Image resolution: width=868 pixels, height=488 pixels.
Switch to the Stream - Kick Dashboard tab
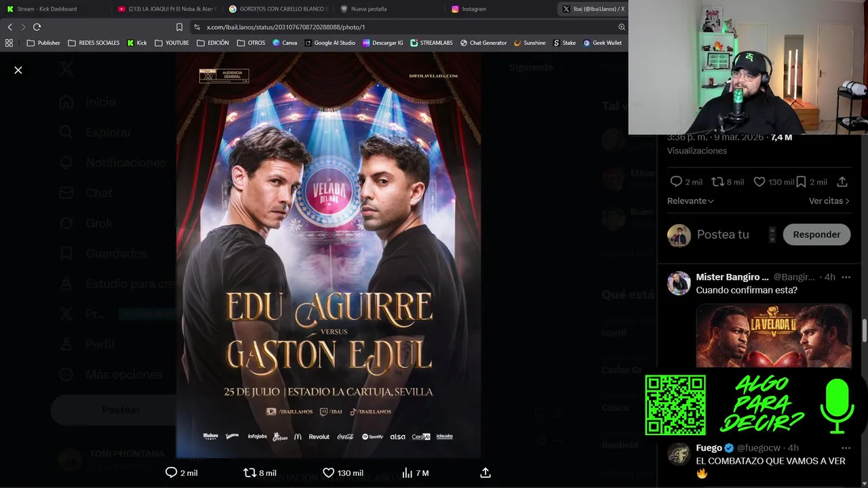[x=54, y=9]
